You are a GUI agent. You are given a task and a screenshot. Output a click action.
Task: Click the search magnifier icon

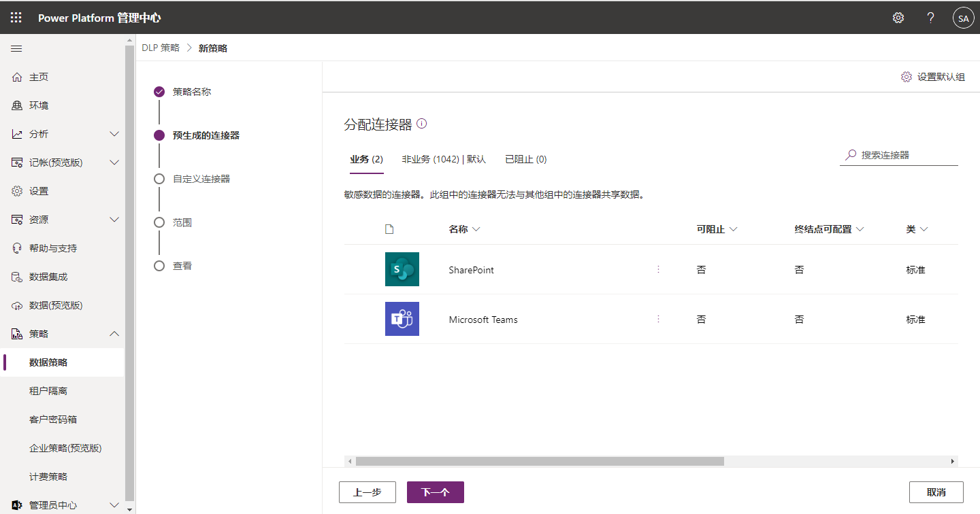coord(851,154)
